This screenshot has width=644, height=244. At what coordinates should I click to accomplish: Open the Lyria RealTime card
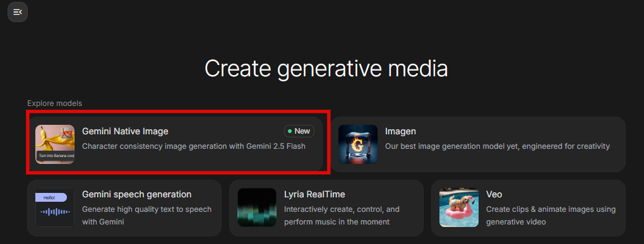(326, 207)
